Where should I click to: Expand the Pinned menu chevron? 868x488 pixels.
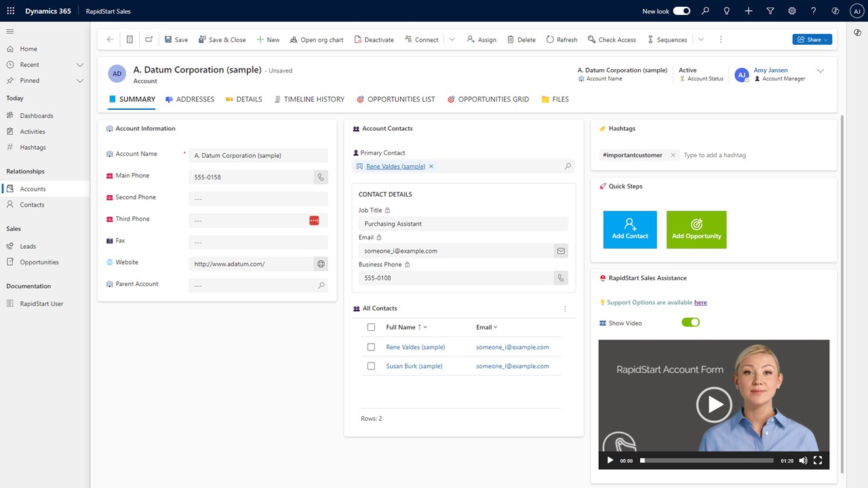click(79, 80)
